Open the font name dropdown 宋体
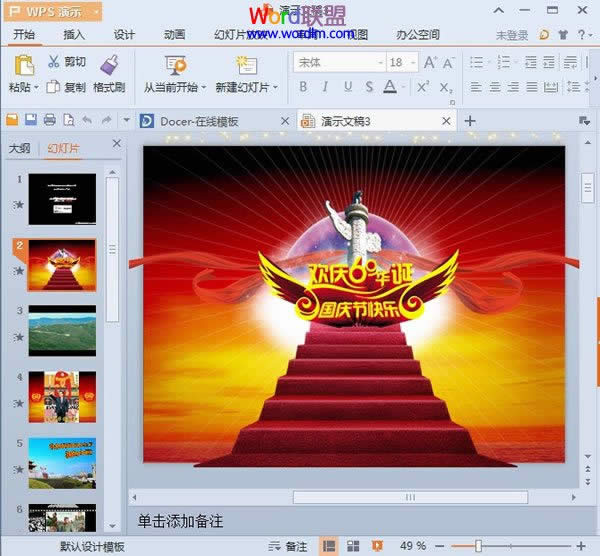This screenshot has height=556, width=600. [x=381, y=62]
